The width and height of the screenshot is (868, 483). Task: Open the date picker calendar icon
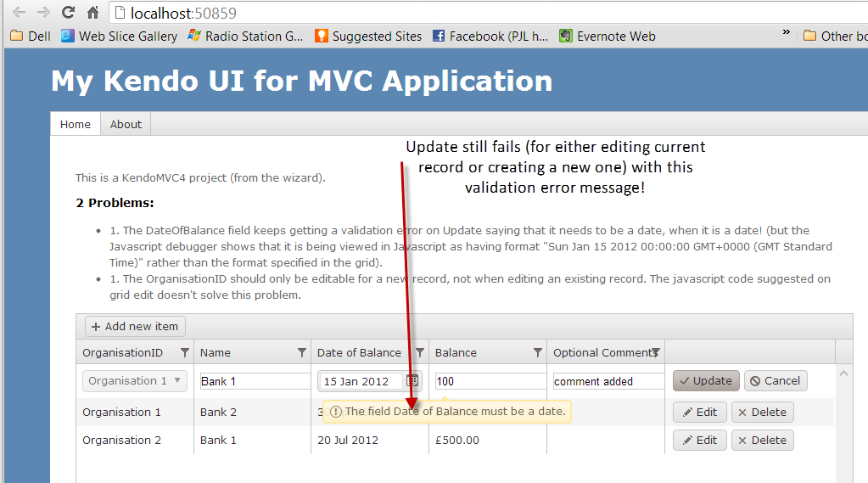click(412, 380)
